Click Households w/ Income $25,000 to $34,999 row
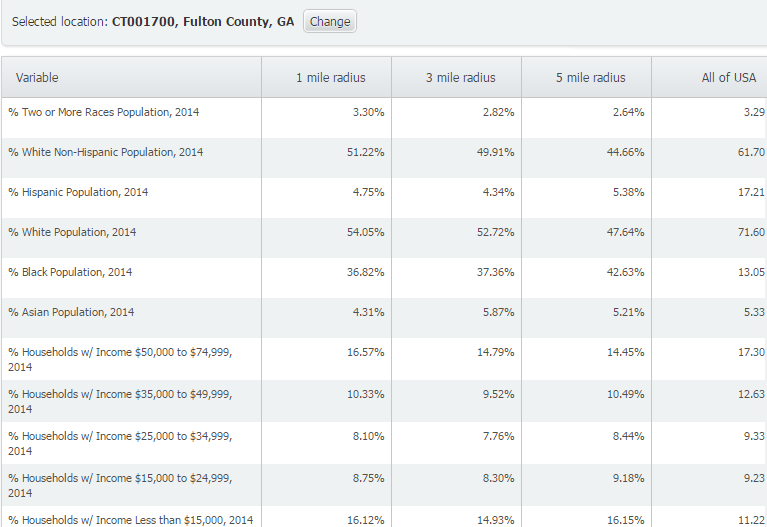Screen dimensions: 767x527 point(120,443)
